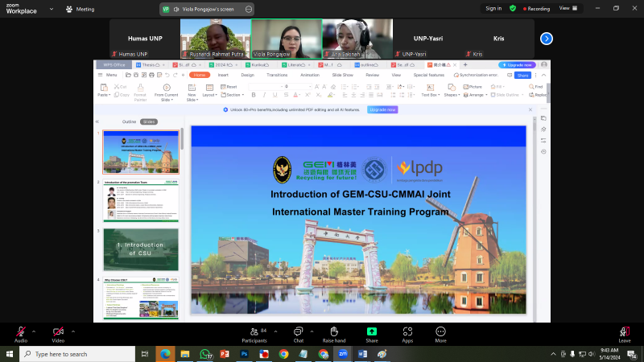Close the Unlock Pro benefits banner
This screenshot has width=644, height=362.
coord(530,109)
